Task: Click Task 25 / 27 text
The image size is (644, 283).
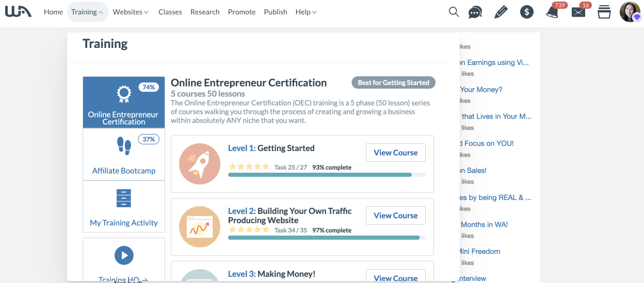Action: tap(291, 168)
